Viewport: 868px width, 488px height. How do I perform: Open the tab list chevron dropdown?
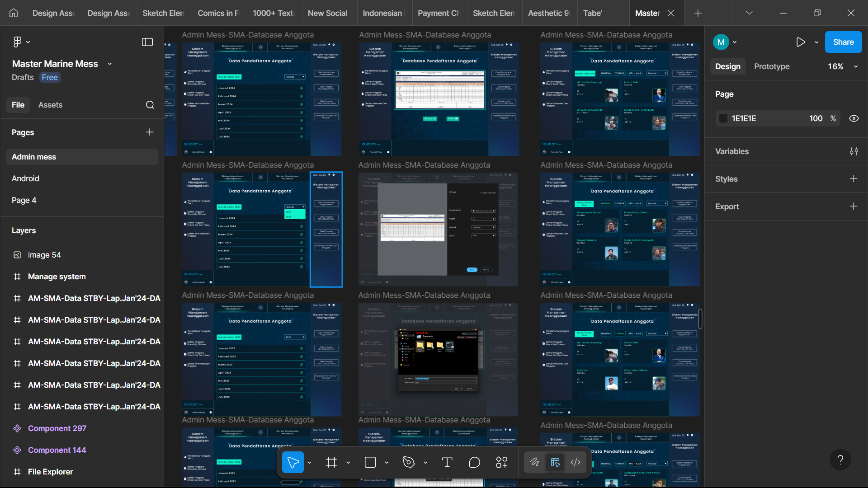pyautogui.click(x=749, y=13)
